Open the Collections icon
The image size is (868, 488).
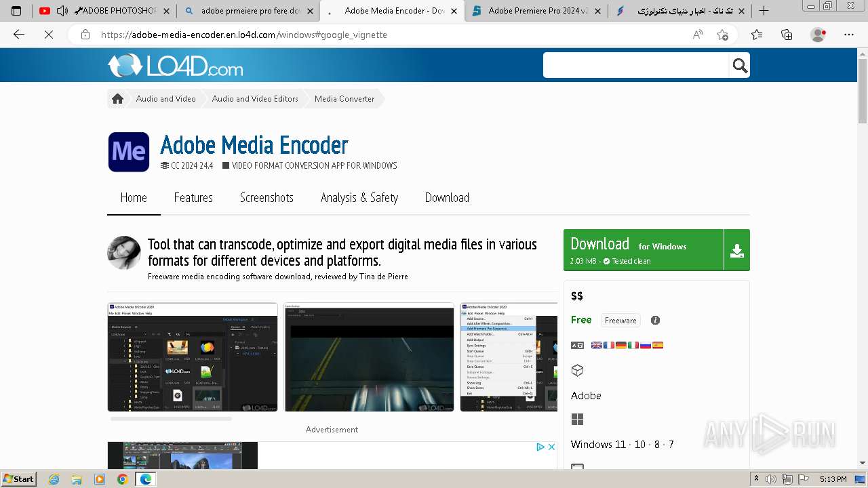787,35
